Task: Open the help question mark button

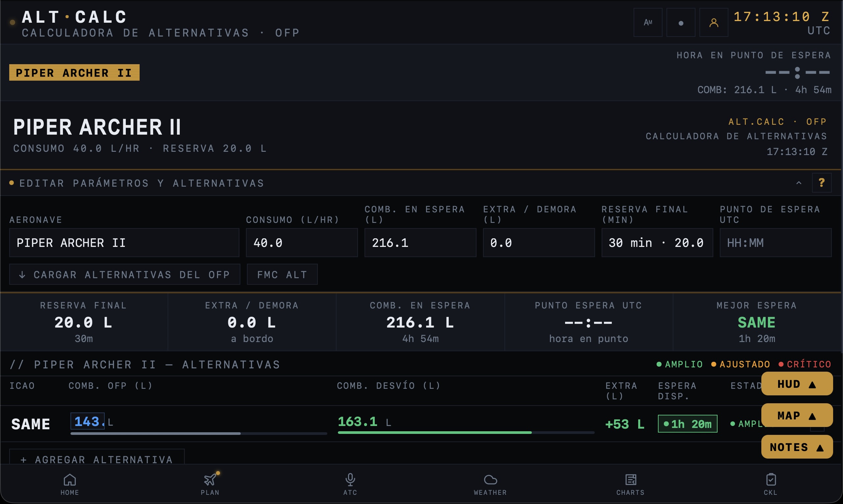Action: [x=822, y=183]
